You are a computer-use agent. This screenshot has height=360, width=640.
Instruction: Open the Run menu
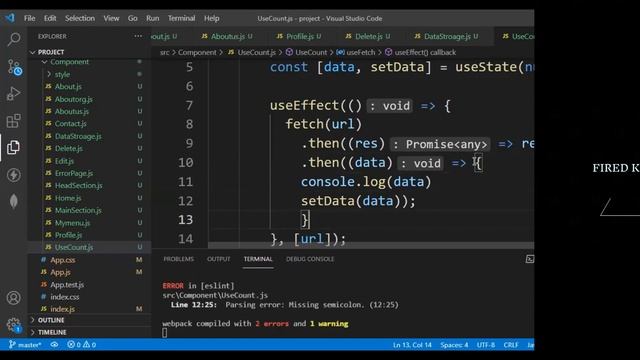coord(153,18)
